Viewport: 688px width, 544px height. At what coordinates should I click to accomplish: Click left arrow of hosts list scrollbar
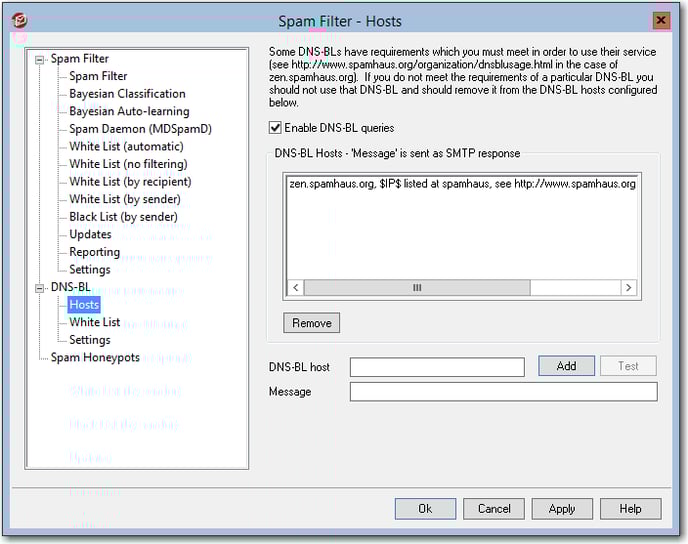295,288
